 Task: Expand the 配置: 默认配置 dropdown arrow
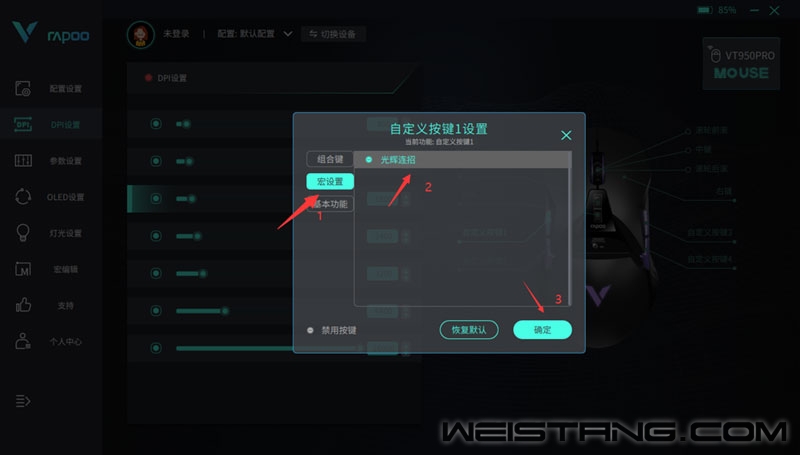(x=288, y=34)
